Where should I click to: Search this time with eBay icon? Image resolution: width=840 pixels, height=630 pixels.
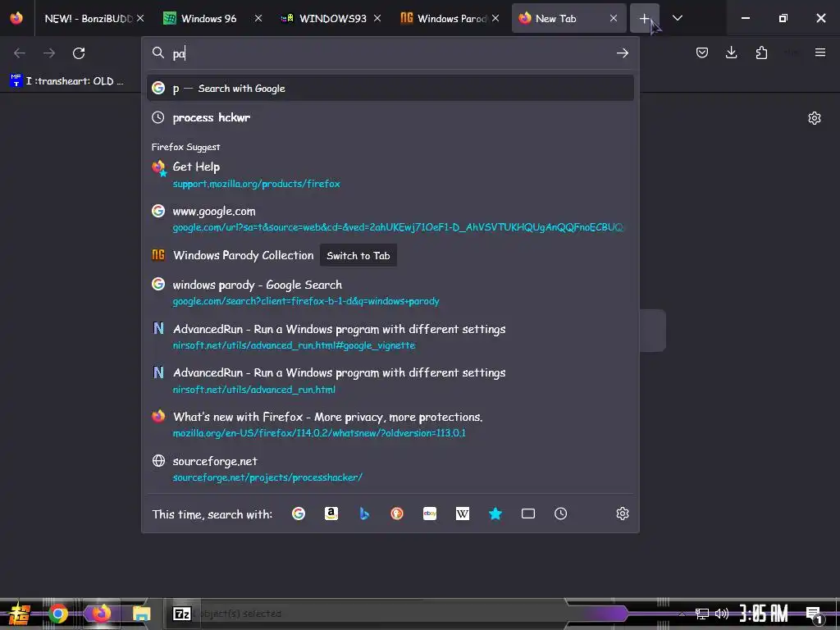(x=430, y=514)
